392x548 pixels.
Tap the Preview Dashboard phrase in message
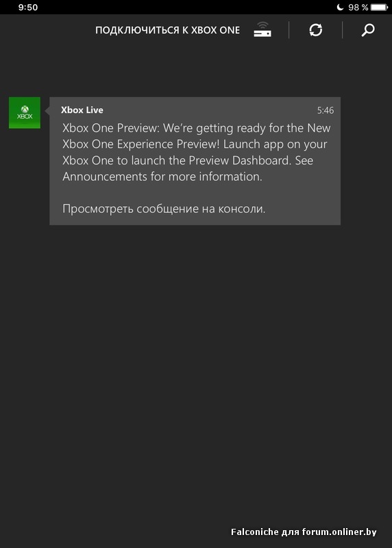pyautogui.click(x=240, y=160)
